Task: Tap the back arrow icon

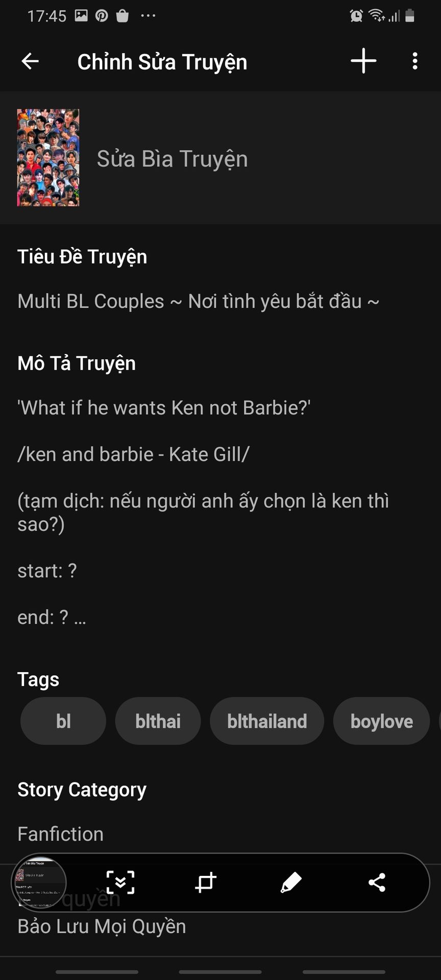Action: 30,61
